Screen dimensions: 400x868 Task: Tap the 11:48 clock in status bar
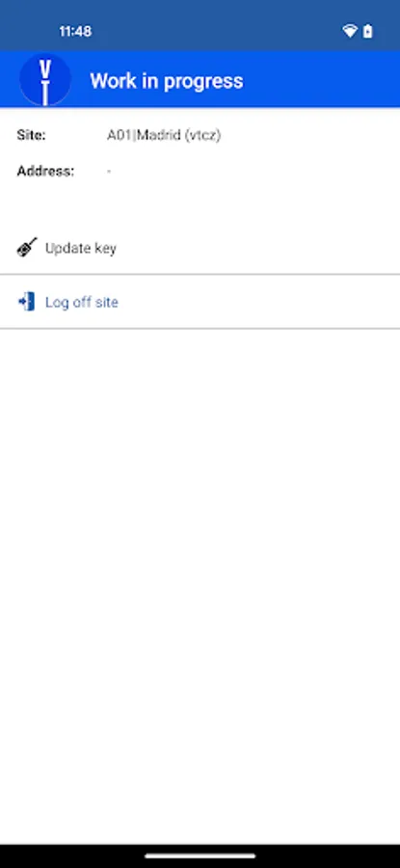click(75, 32)
